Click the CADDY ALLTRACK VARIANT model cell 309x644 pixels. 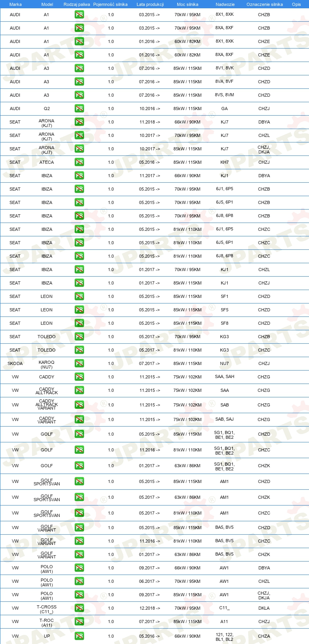[47, 404]
